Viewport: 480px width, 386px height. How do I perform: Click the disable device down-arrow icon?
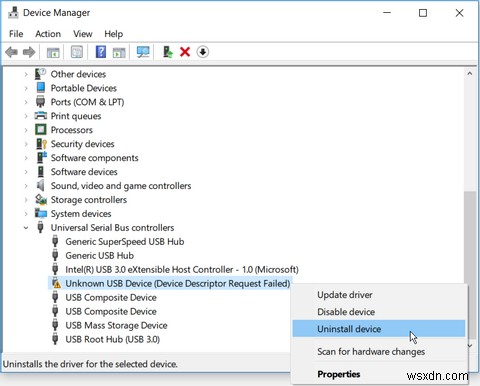pos(203,52)
